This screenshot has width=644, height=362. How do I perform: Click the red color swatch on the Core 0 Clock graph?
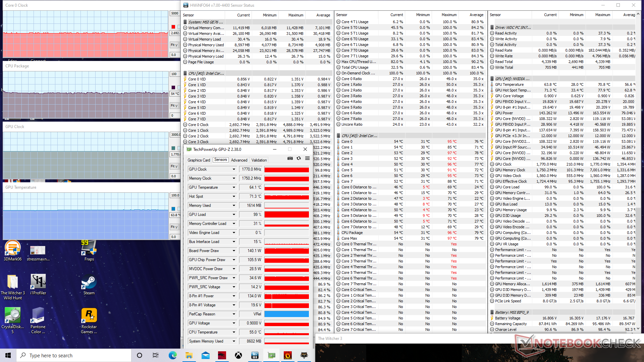coord(173,27)
